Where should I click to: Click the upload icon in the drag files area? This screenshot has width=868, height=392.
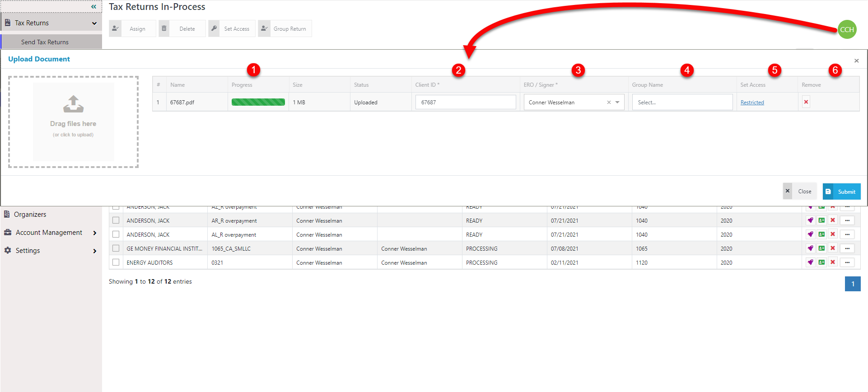click(x=73, y=104)
